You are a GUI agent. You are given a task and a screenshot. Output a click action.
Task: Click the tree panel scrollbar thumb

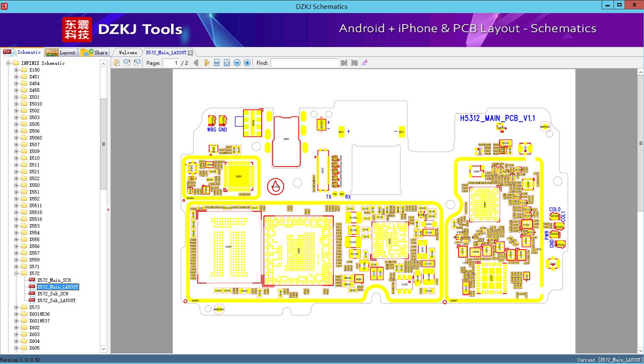103,144
